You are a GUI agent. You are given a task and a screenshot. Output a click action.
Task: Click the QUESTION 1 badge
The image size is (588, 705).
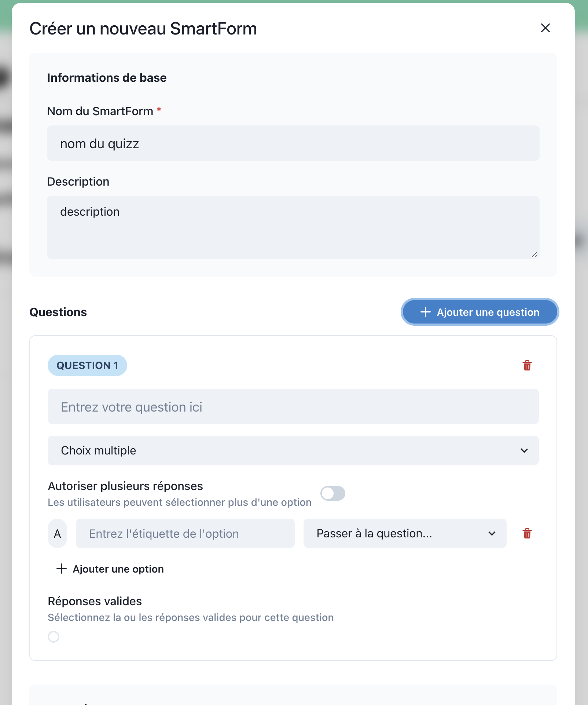point(87,365)
